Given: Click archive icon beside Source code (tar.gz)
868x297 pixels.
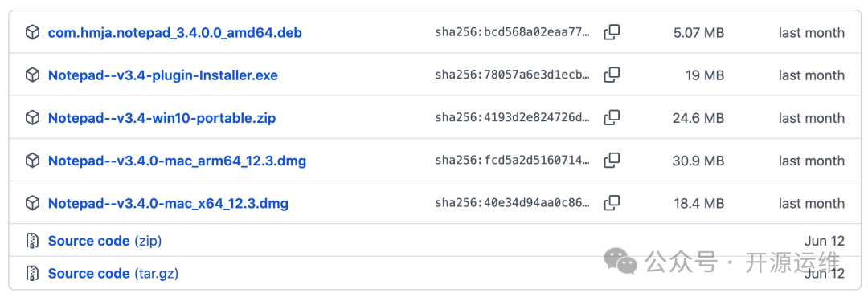Looking at the screenshot, I should 33,273.
